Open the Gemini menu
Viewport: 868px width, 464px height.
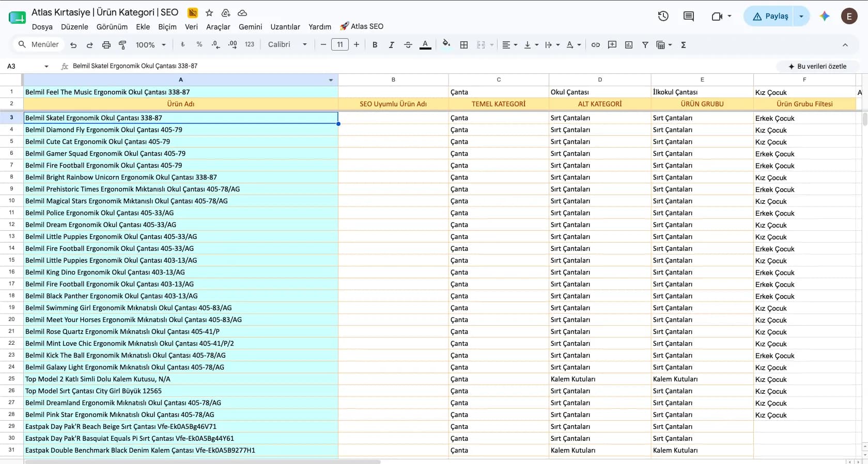pyautogui.click(x=250, y=27)
